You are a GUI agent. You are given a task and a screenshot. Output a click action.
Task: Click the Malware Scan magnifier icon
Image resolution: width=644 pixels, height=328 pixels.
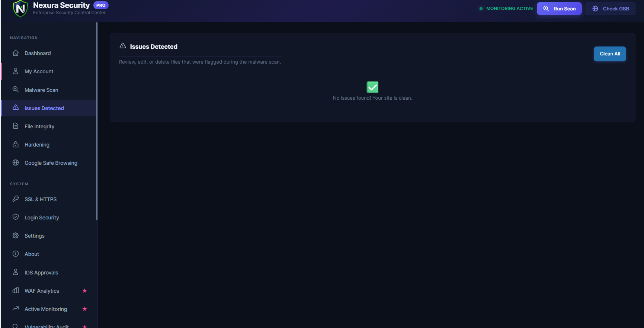point(16,90)
